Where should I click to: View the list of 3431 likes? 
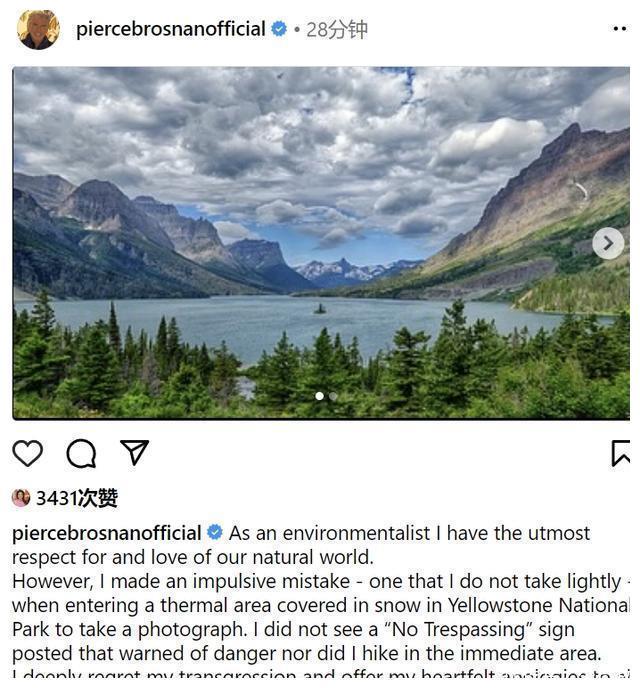(77, 498)
